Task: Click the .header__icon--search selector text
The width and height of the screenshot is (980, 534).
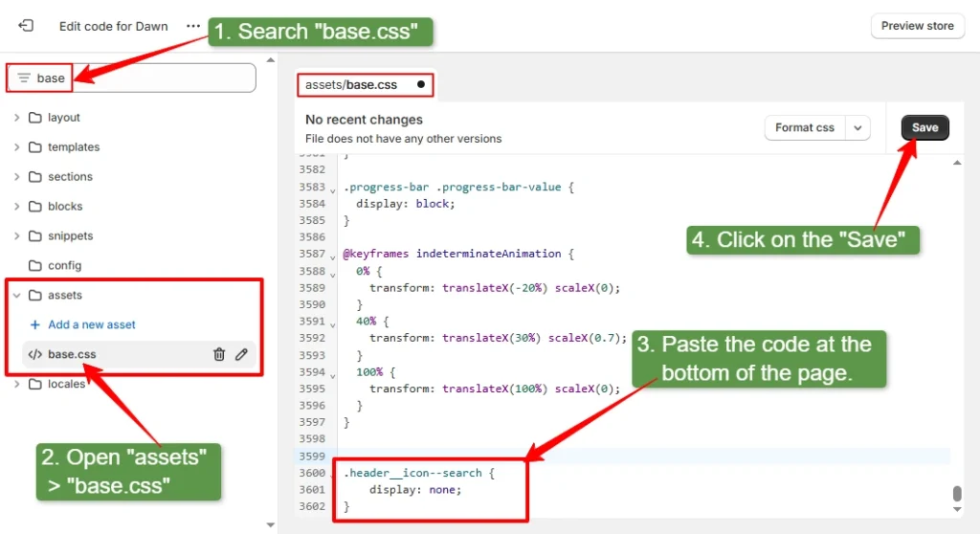Action: pyautogui.click(x=412, y=473)
